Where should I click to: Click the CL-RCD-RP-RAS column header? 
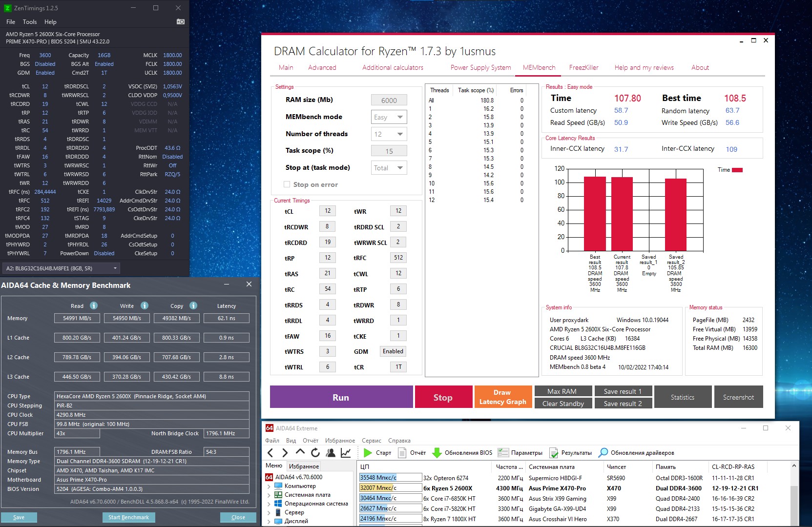click(733, 467)
